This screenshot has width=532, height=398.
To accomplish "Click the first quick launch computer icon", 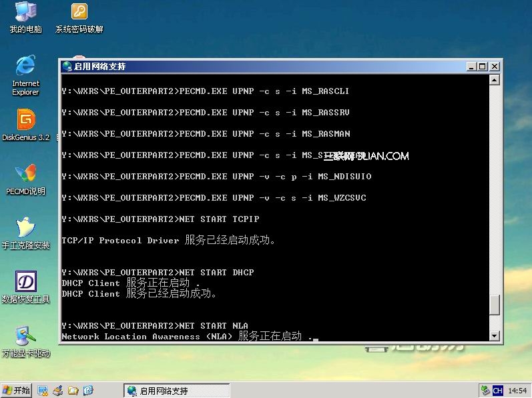I will tap(43, 391).
